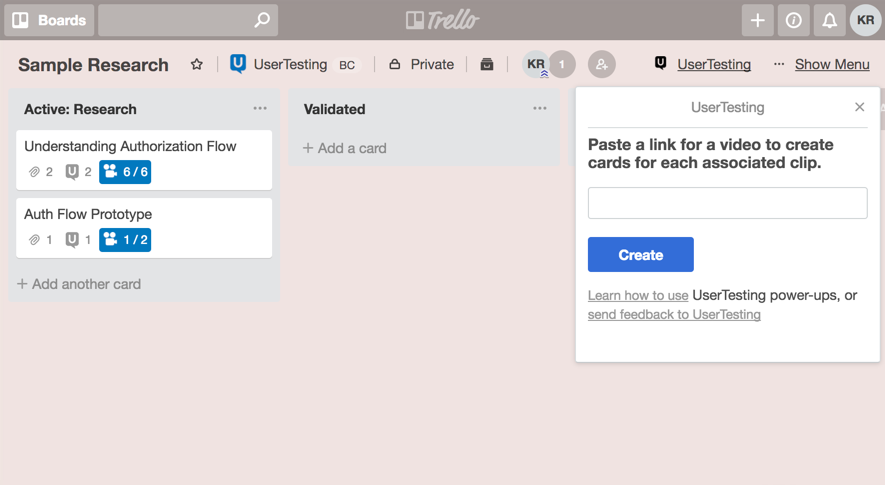
Task: Click the KR account avatar at top right
Action: (865, 20)
